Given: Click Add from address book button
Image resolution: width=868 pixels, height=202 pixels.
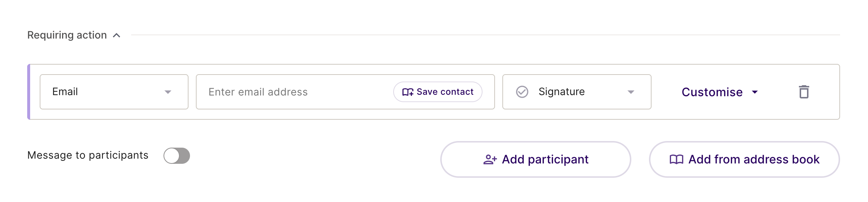Looking at the screenshot, I should [744, 159].
